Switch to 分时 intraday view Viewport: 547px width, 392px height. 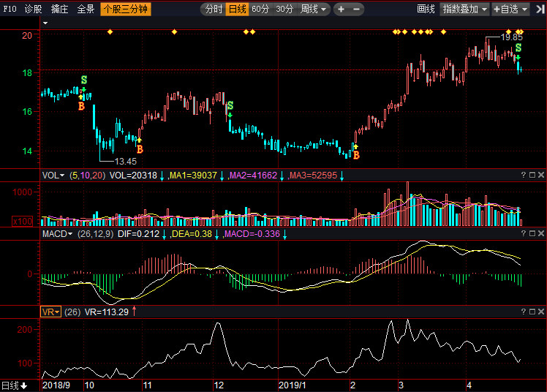213,10
